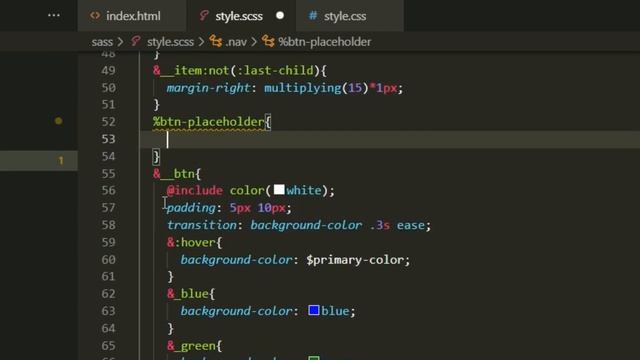Click the symbol icon before %btn-placeholder breadcrumb

pyautogui.click(x=268, y=41)
